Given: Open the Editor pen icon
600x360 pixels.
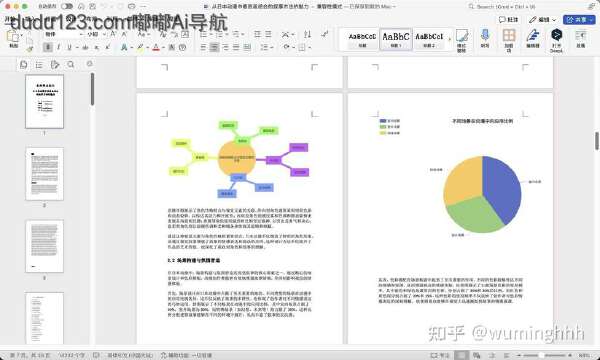Looking at the screenshot, I should (532, 38).
